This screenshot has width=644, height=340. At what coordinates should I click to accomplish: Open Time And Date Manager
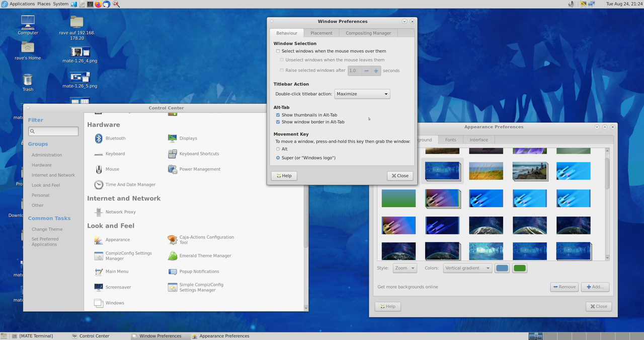click(x=99, y=185)
